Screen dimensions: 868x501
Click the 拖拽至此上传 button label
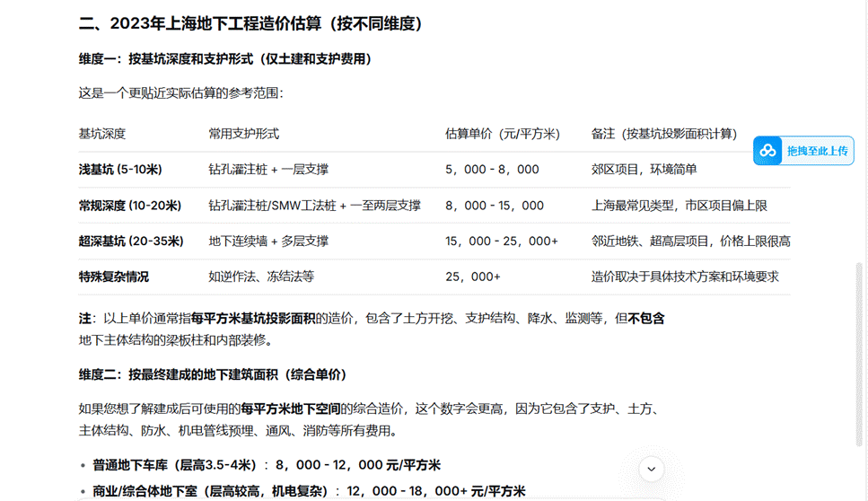tap(816, 151)
